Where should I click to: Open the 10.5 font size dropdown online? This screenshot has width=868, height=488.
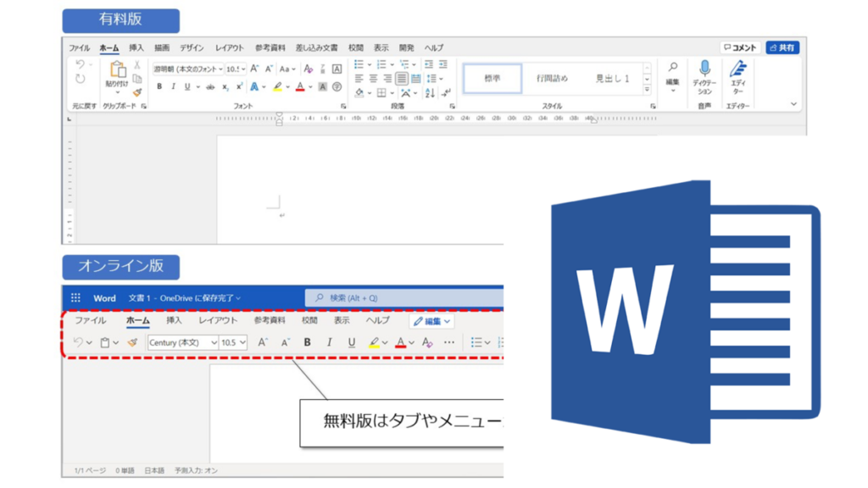pos(233,342)
